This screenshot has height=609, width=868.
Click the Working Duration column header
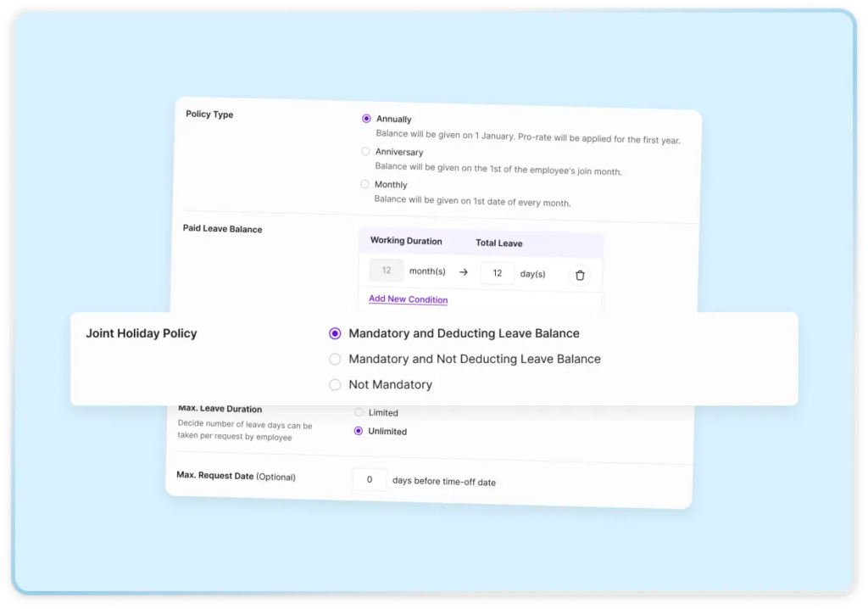tap(406, 241)
